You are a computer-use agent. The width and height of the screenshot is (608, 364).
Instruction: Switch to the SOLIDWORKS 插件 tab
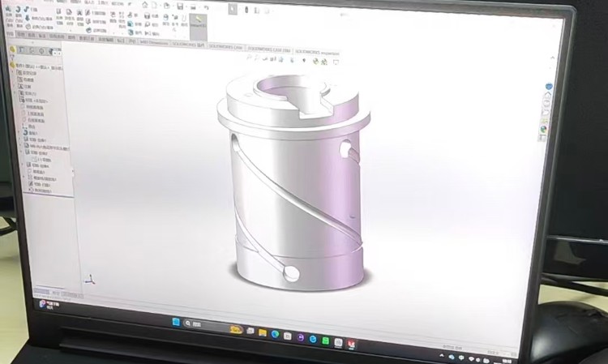[188, 45]
